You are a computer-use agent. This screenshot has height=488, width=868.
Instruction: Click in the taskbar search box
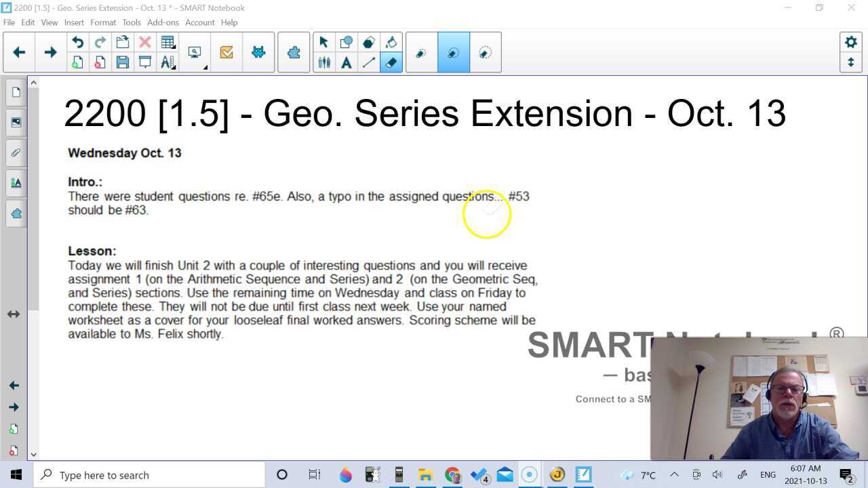point(136,474)
